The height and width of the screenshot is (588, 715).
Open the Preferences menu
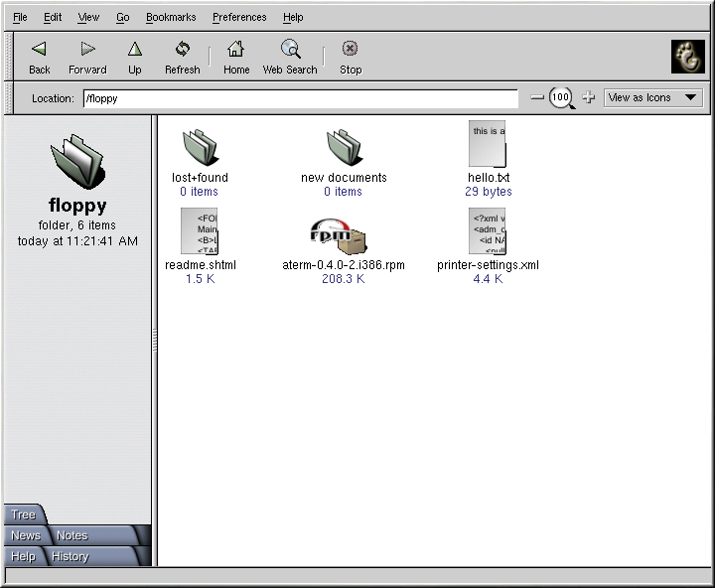(x=239, y=17)
